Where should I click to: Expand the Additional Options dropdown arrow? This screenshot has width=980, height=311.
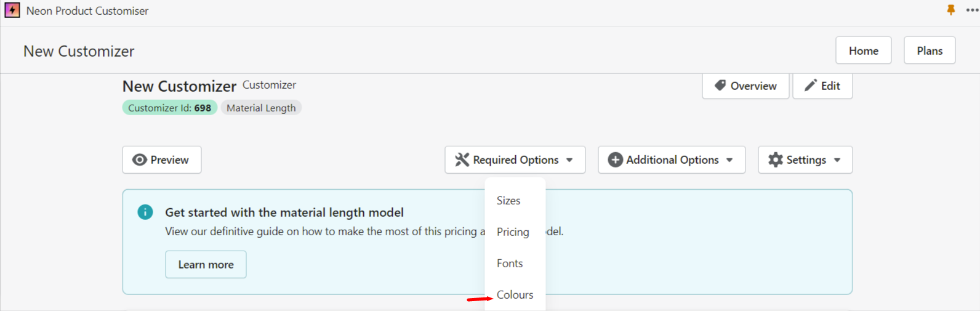coord(729,160)
